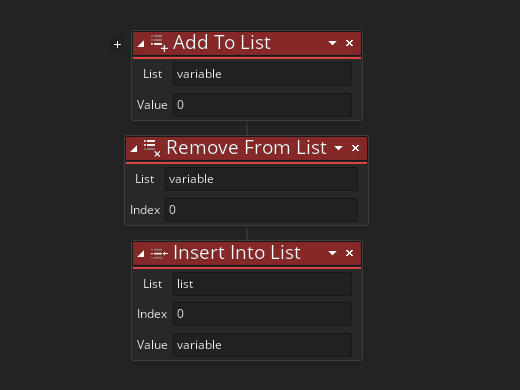The width and height of the screenshot is (520, 390).
Task: Collapse the Add To List node triangle
Action: point(141,44)
